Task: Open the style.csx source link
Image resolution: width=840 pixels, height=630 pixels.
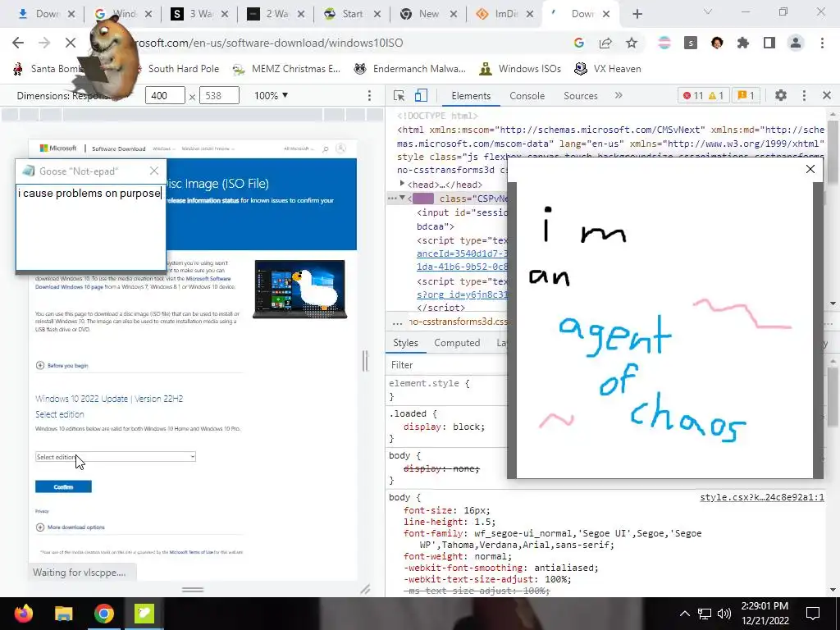Action: (762, 497)
